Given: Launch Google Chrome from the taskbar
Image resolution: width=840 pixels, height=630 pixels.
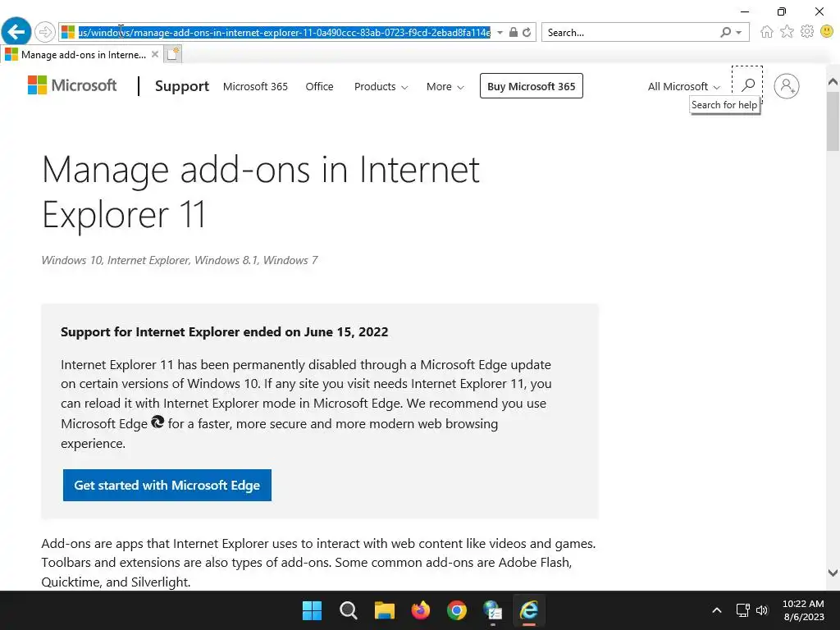Looking at the screenshot, I should (x=456, y=610).
